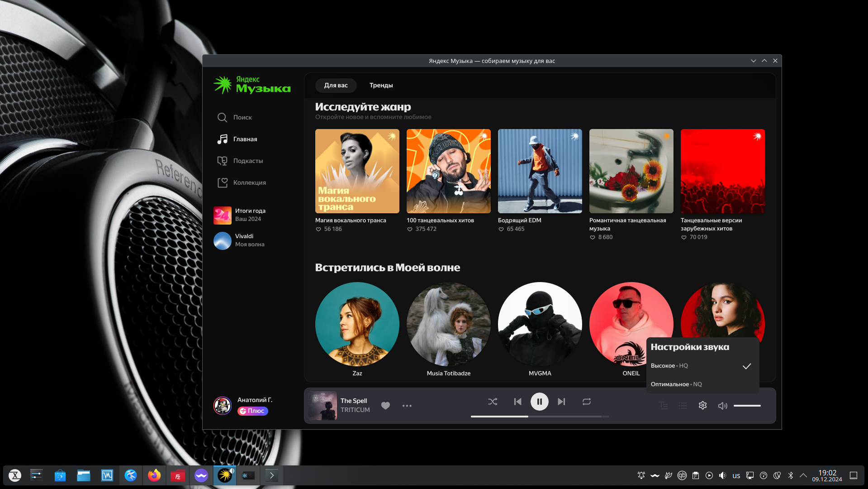Adjust the player volume slider

pyautogui.click(x=747, y=406)
